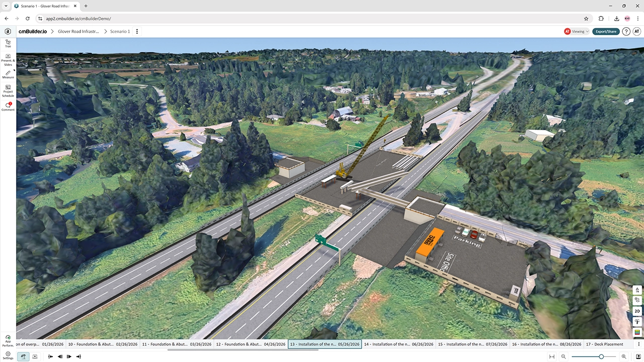Screen dimensions: 644x362
Task: Select step 17 - Deck Placement
Action: click(x=607, y=344)
